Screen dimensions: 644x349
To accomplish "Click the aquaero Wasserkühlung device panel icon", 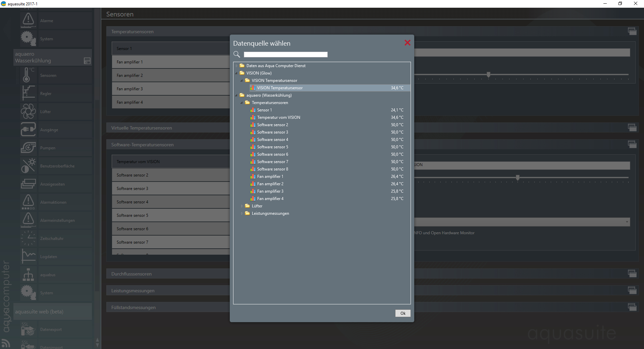I will coord(87,61).
